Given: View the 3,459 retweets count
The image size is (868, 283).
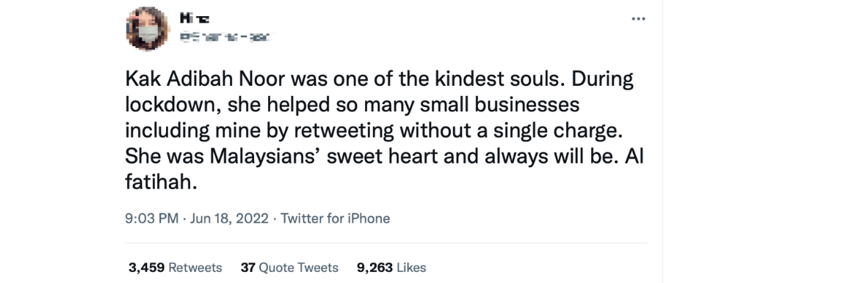Looking at the screenshot, I should click(146, 268).
